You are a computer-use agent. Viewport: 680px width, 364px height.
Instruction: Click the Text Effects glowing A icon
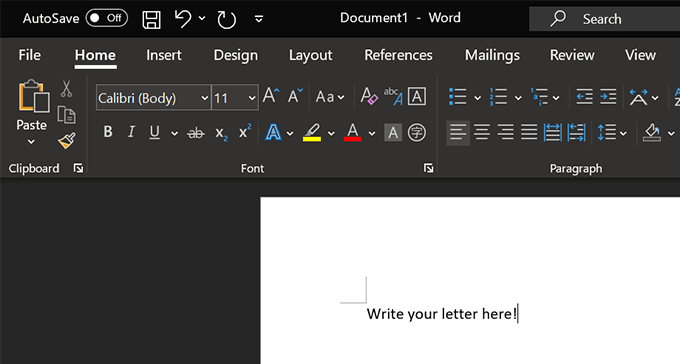273,132
